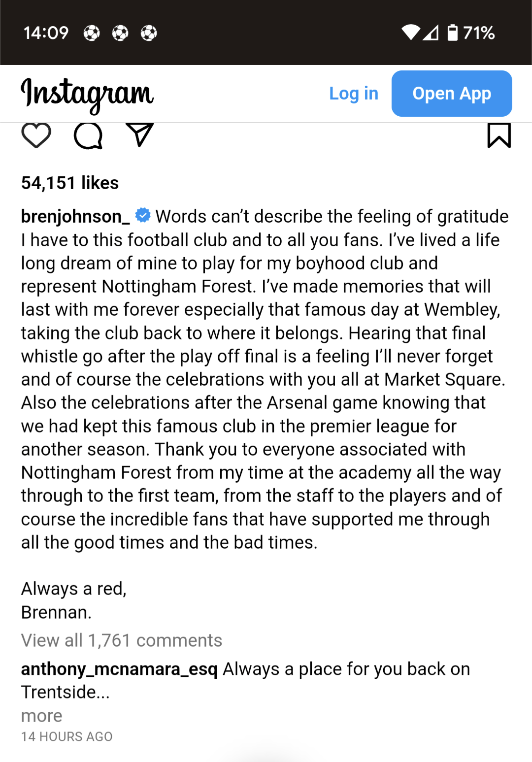
Task: Tap the Wi-Fi status icon
Action: point(410,33)
